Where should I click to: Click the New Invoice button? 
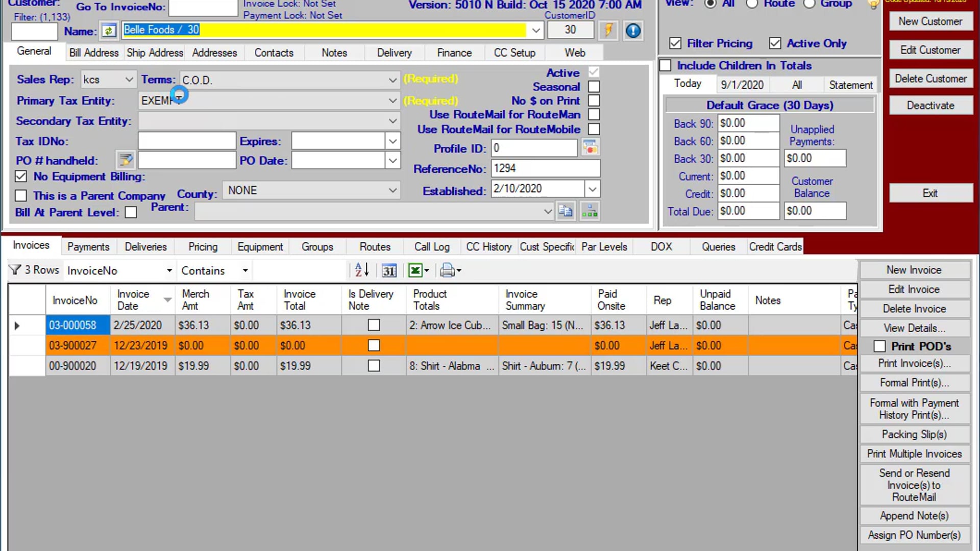coord(914,270)
